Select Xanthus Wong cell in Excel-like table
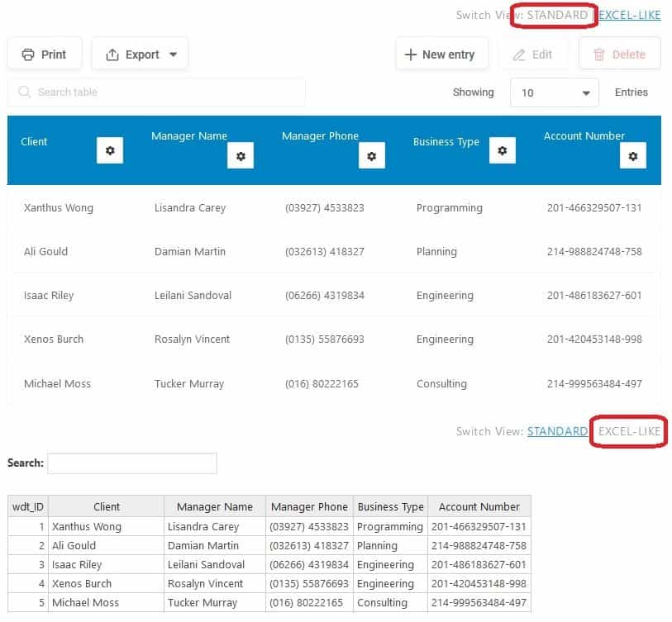 click(x=107, y=526)
